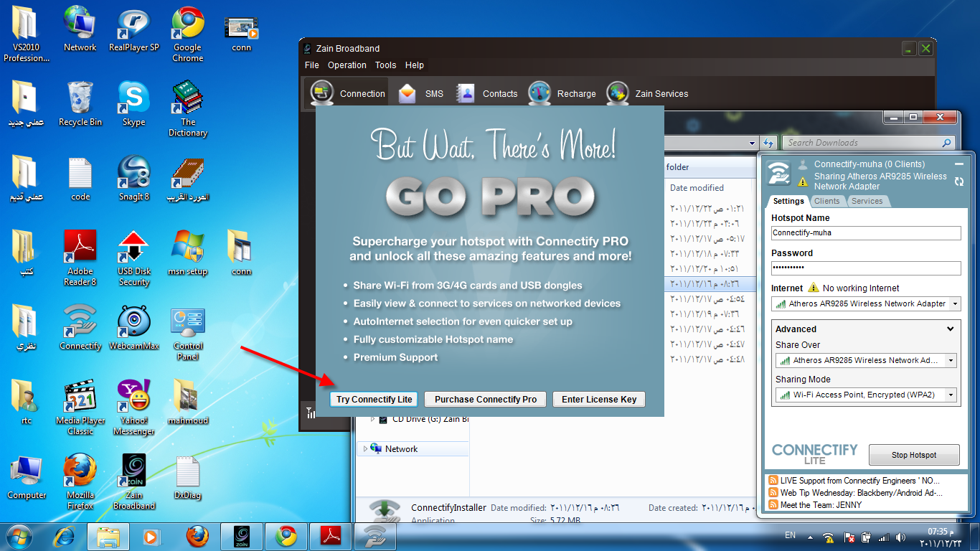Open Control Panel desktop icon
Screen dimensions: 980x551
click(x=187, y=334)
